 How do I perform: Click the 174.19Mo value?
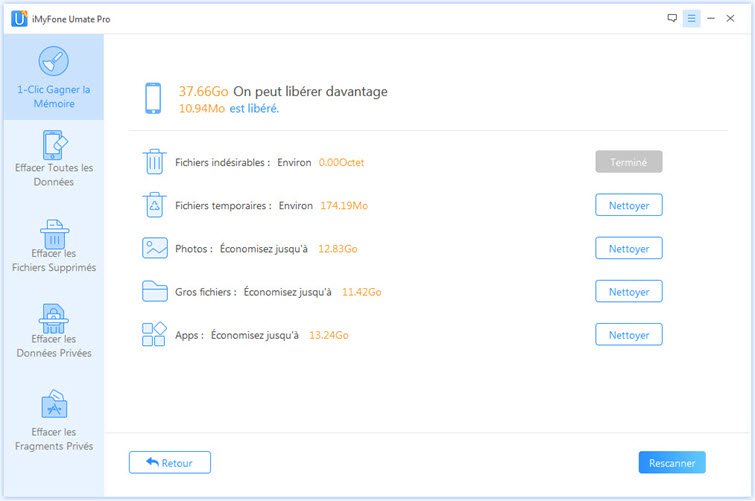coord(344,206)
